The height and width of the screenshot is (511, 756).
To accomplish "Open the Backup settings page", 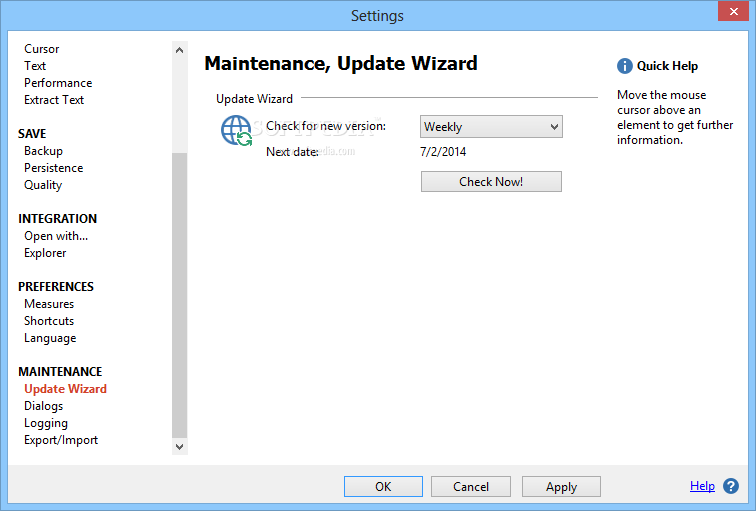I will pyautogui.click(x=43, y=151).
